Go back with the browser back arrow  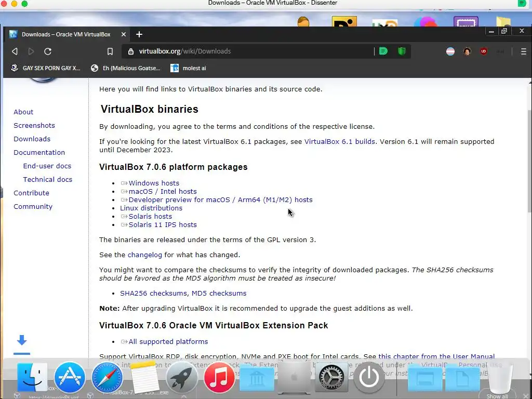pos(15,51)
